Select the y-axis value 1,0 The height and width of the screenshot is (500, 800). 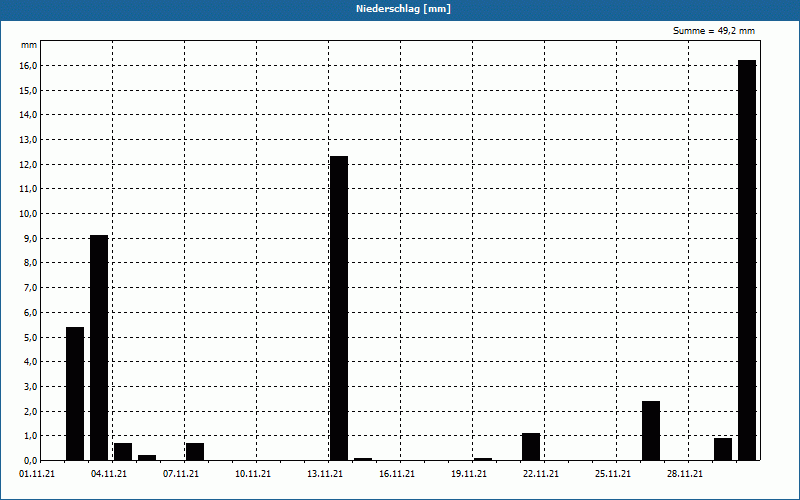30,436
